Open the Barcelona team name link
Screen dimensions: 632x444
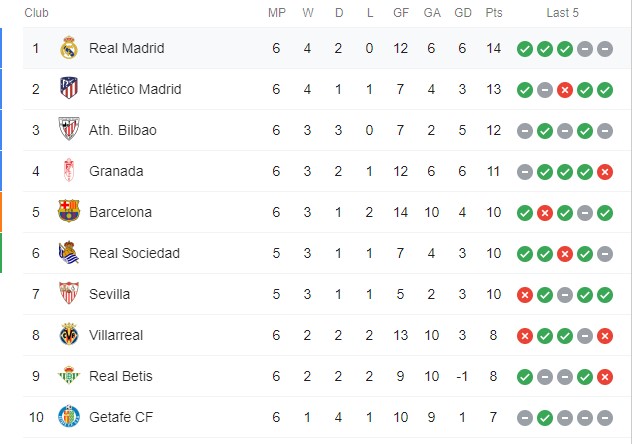(x=120, y=212)
